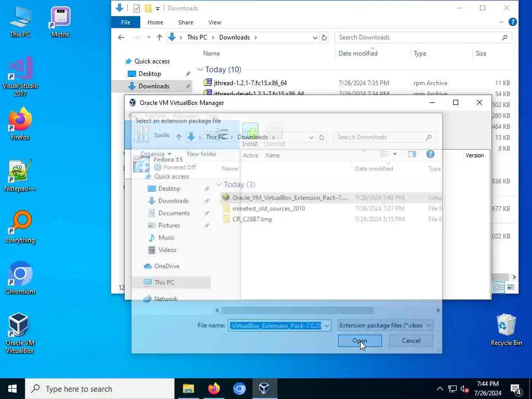
Task: Open Explorer help question mark icon
Action: pos(513,22)
